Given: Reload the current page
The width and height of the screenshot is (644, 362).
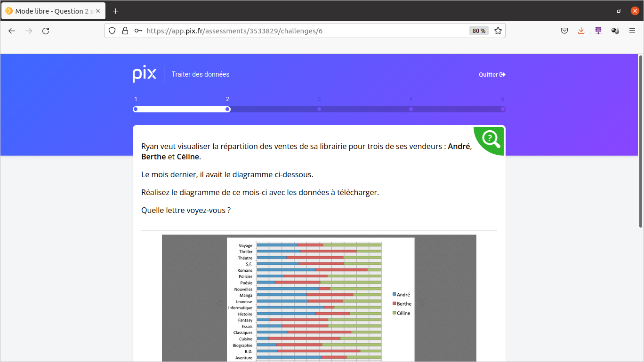Looking at the screenshot, I should pyautogui.click(x=46, y=31).
